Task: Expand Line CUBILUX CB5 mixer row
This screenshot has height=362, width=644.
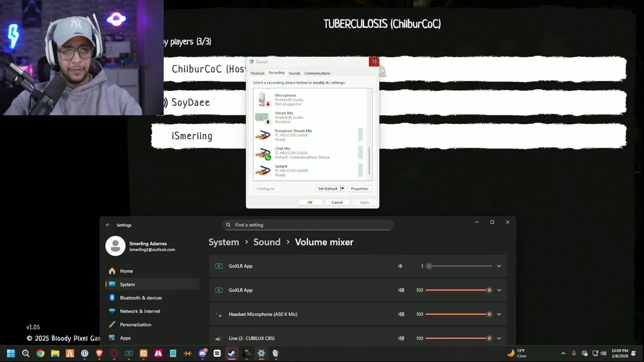Action: pyautogui.click(x=499, y=338)
